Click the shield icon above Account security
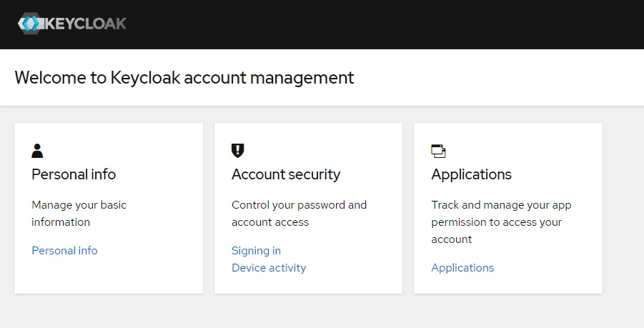Image resolution: width=644 pixels, height=328 pixels. [238, 151]
